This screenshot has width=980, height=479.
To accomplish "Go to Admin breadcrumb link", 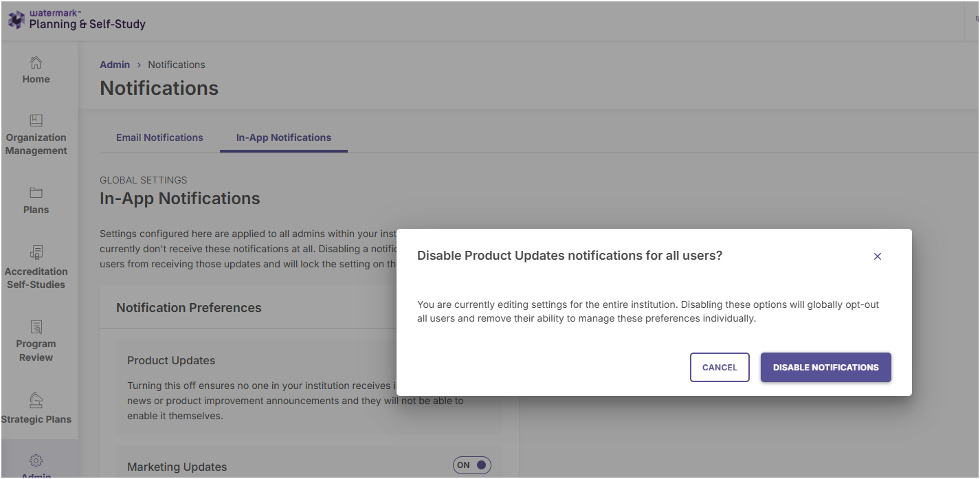I will coord(115,65).
